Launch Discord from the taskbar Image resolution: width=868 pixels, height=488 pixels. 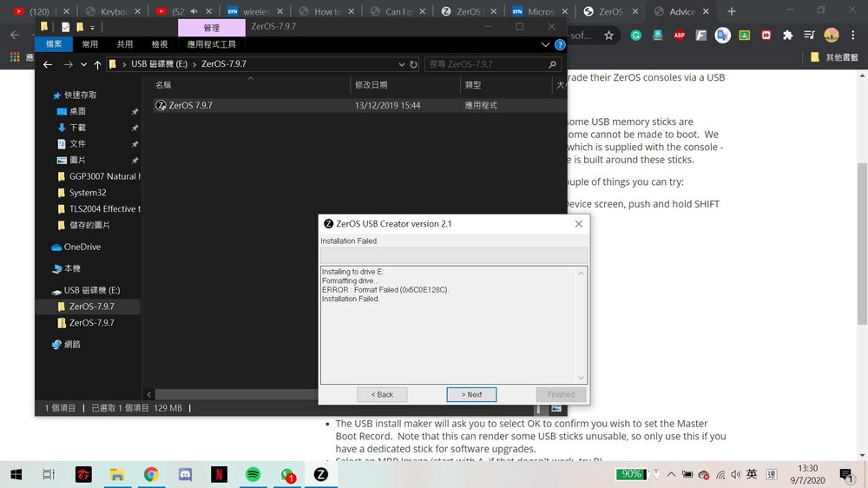point(185,474)
